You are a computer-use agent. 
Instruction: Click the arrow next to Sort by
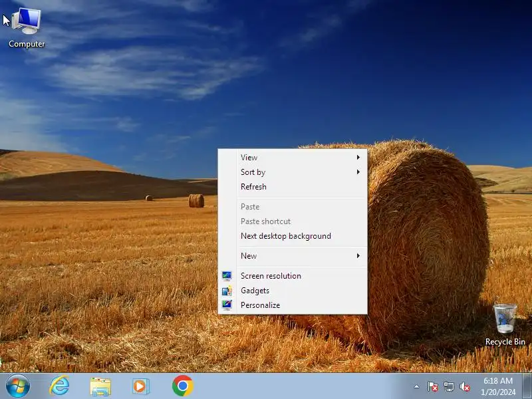[x=358, y=172]
